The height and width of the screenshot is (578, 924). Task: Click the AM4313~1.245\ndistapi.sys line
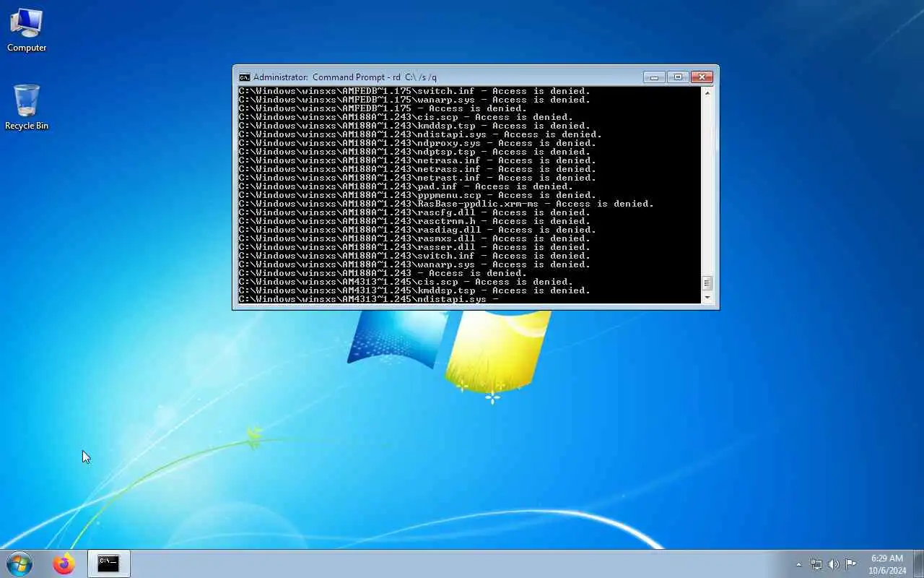coord(369,299)
